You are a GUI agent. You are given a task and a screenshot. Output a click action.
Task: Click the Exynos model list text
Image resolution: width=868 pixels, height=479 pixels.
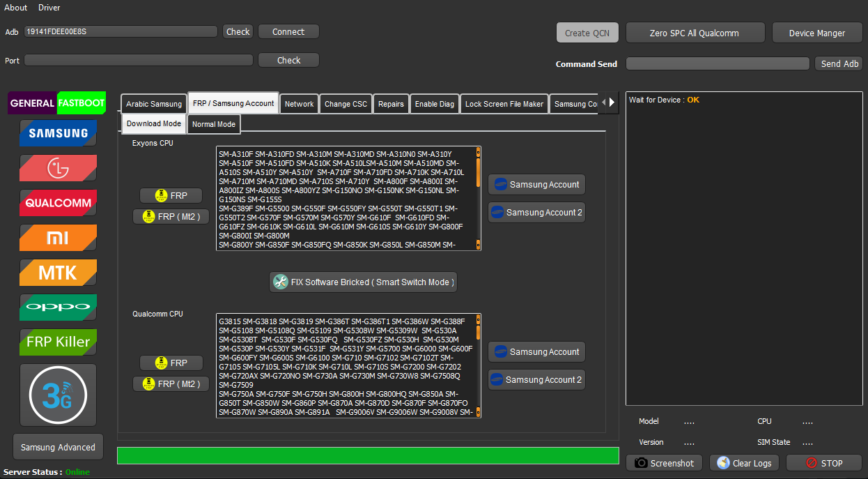(x=346, y=198)
